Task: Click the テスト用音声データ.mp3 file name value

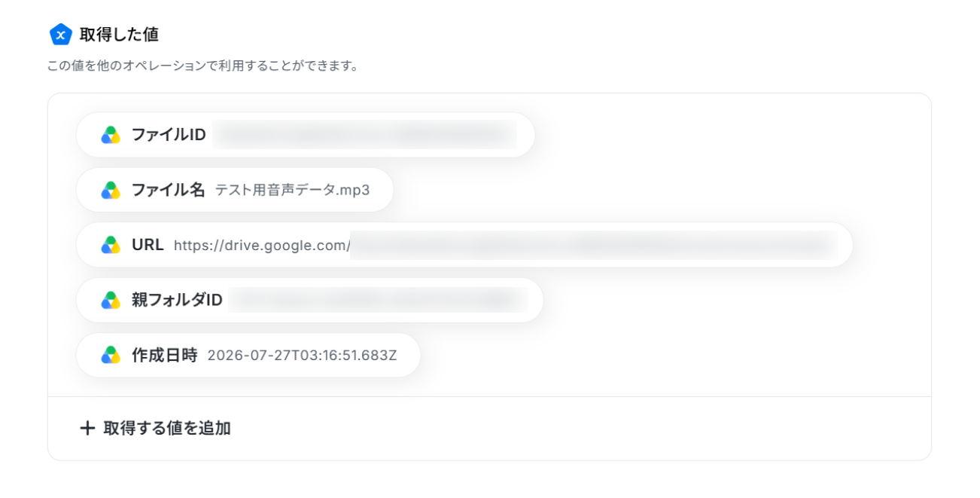Action: (293, 191)
